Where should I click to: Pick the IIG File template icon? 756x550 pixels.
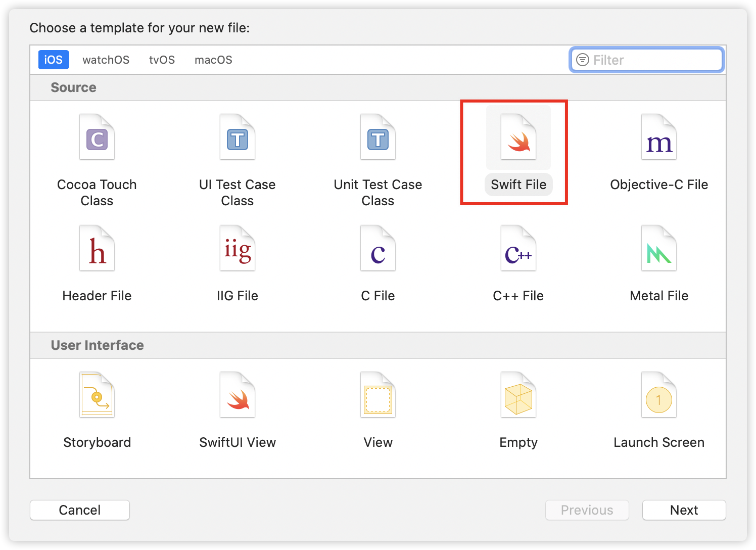[x=238, y=248]
